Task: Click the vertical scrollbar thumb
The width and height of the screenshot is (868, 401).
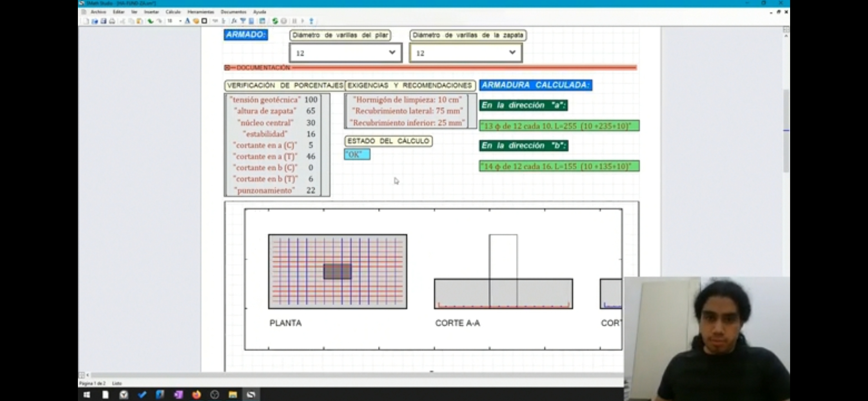Action: click(786, 130)
